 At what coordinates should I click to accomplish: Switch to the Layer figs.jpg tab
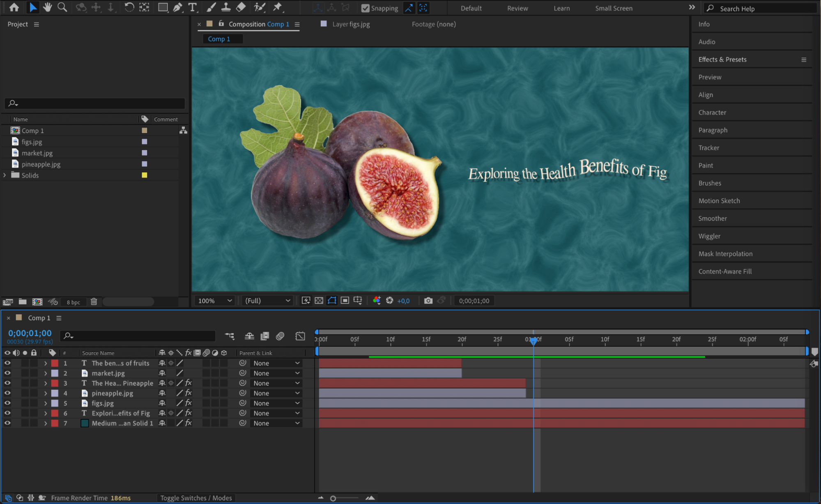coord(350,24)
